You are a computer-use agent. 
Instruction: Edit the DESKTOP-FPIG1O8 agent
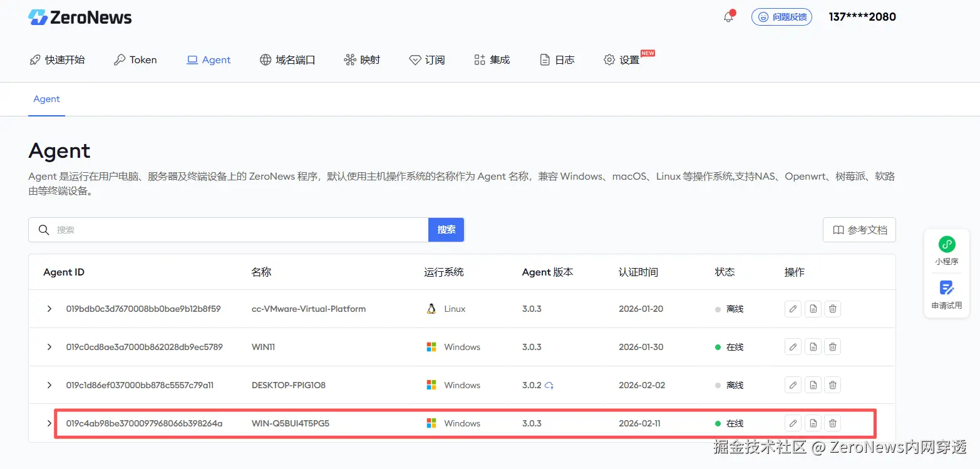pyautogui.click(x=793, y=385)
